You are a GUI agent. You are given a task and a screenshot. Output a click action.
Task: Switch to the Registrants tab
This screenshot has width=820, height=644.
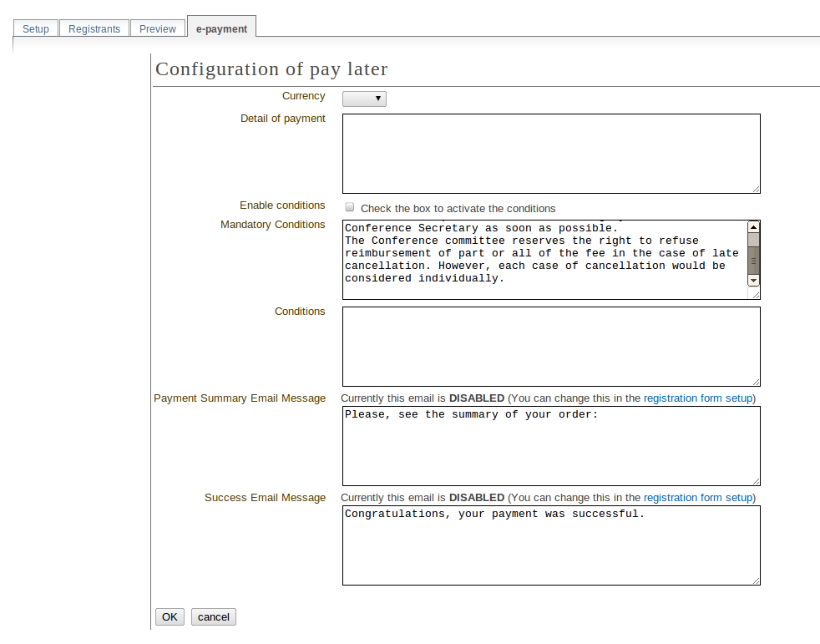pyautogui.click(x=94, y=28)
